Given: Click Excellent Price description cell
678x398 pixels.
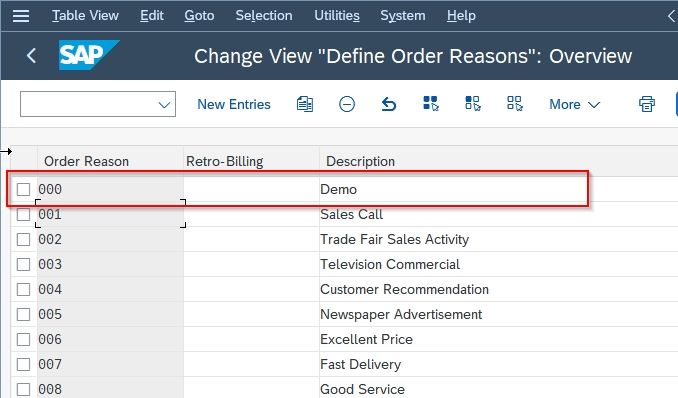Looking at the screenshot, I should click(499, 339).
